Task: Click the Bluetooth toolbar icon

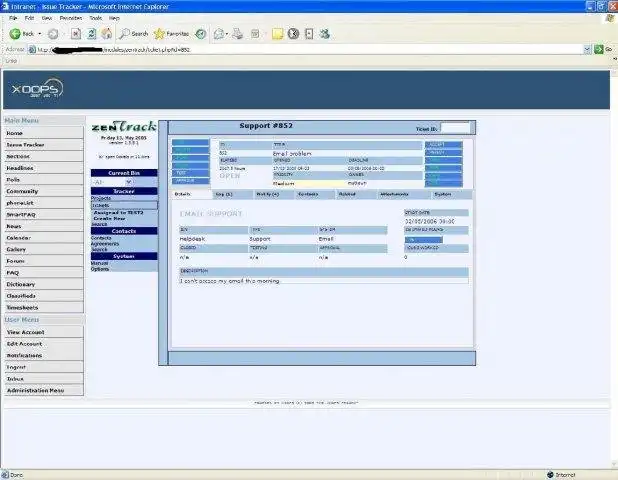Action: [293, 34]
